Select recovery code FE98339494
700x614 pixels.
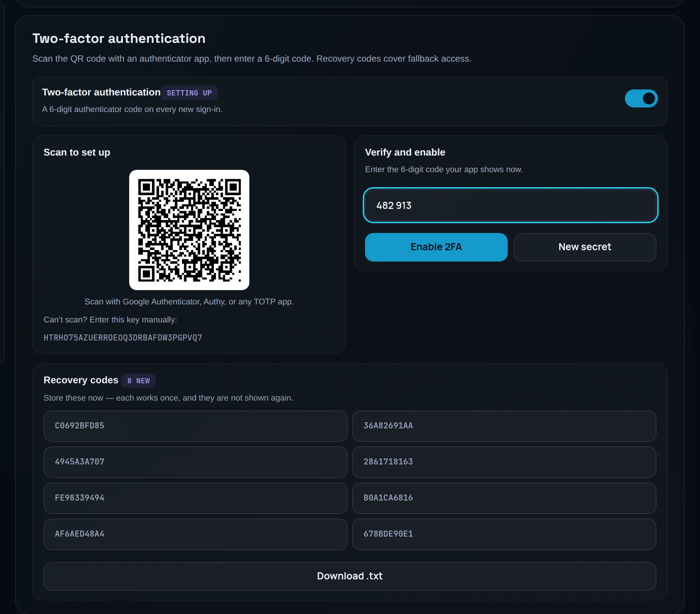point(195,498)
